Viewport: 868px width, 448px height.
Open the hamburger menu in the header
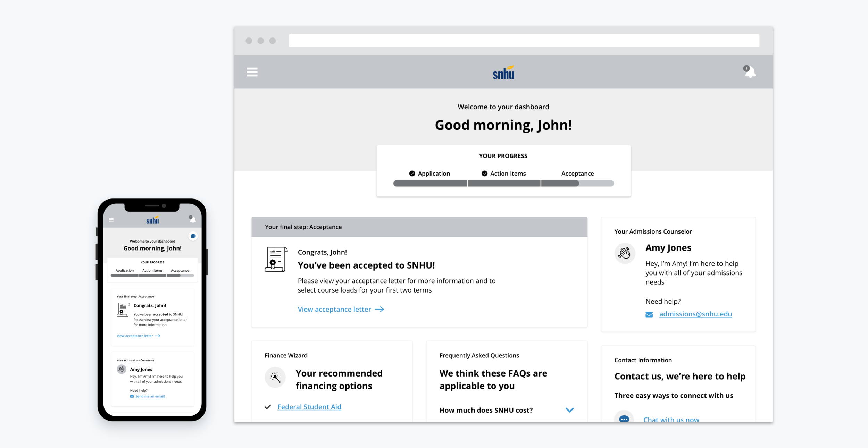[x=252, y=72]
